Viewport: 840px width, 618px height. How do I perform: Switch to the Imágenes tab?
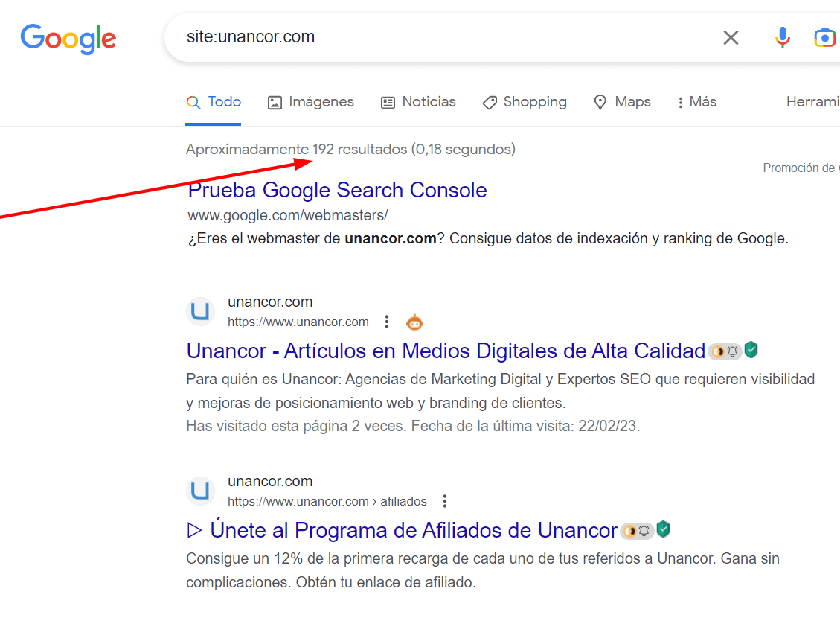tap(311, 102)
